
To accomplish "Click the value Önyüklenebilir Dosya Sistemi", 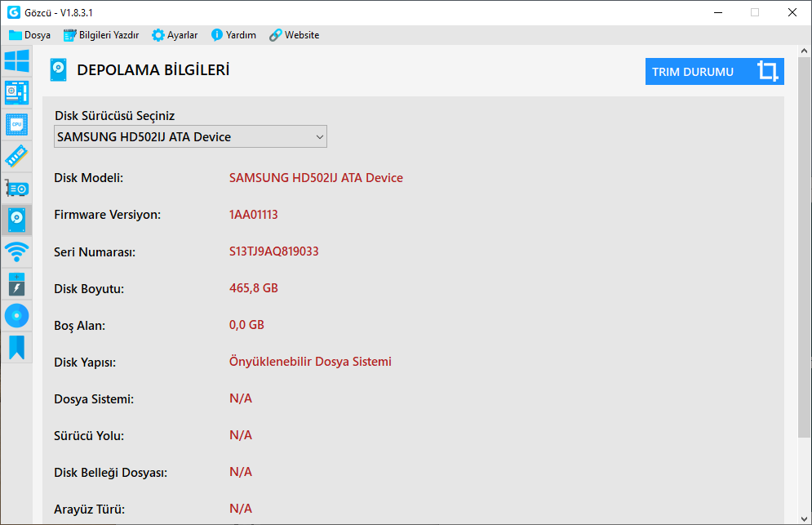I will tap(310, 362).
